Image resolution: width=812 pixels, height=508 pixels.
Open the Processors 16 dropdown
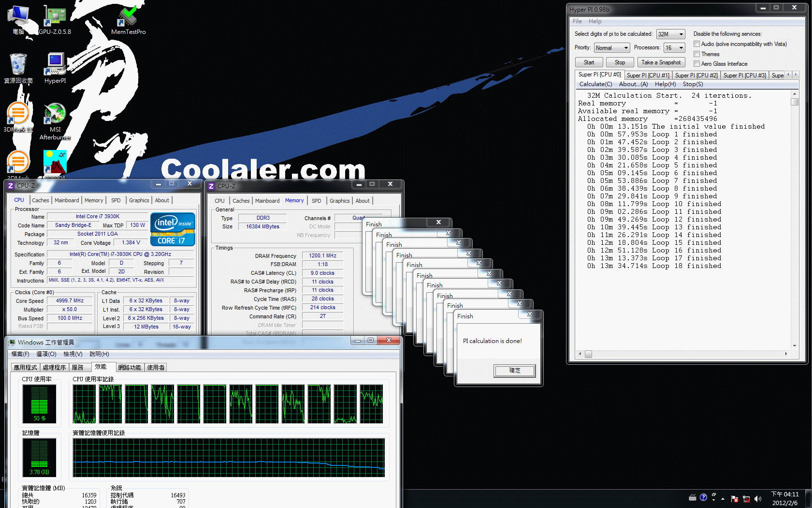click(x=675, y=48)
